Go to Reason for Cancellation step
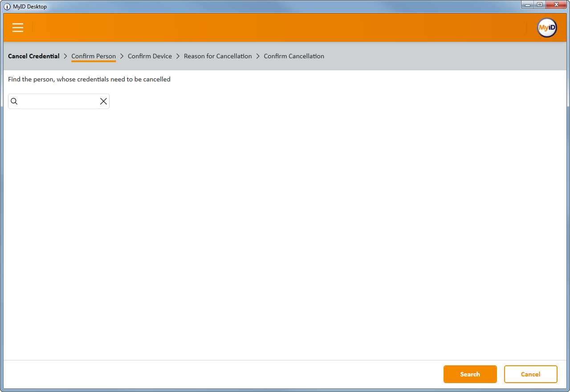Image resolution: width=570 pixels, height=392 pixels. [218, 56]
